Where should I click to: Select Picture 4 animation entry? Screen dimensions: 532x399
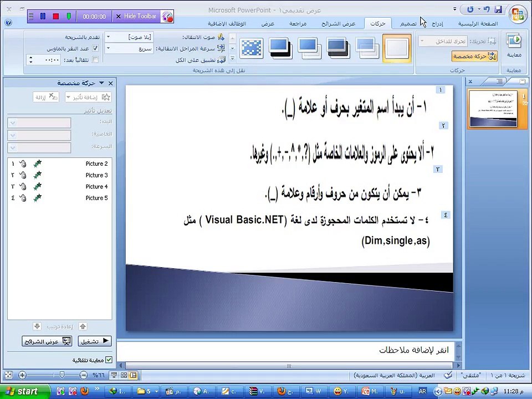click(x=60, y=186)
